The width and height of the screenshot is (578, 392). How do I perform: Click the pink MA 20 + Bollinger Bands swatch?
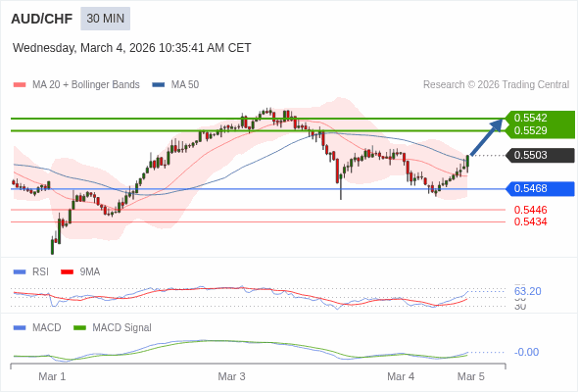[20, 85]
